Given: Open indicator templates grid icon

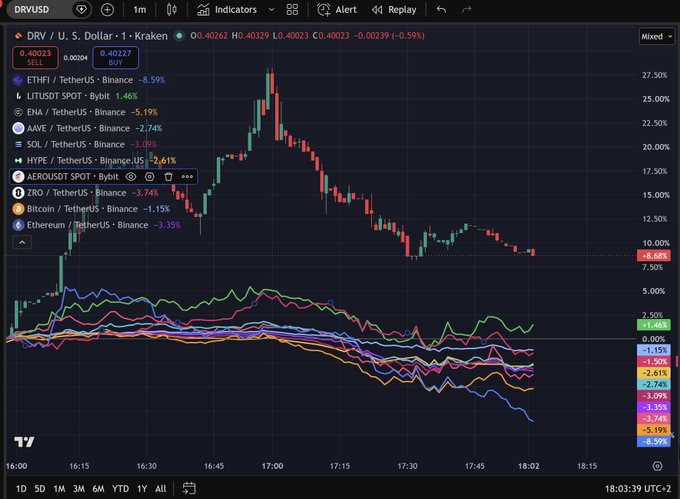Looking at the screenshot, I should coord(292,10).
